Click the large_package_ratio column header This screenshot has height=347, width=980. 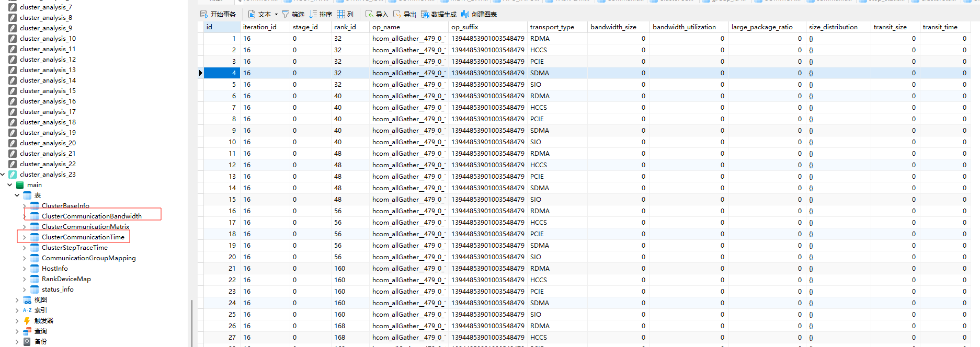pyautogui.click(x=767, y=27)
